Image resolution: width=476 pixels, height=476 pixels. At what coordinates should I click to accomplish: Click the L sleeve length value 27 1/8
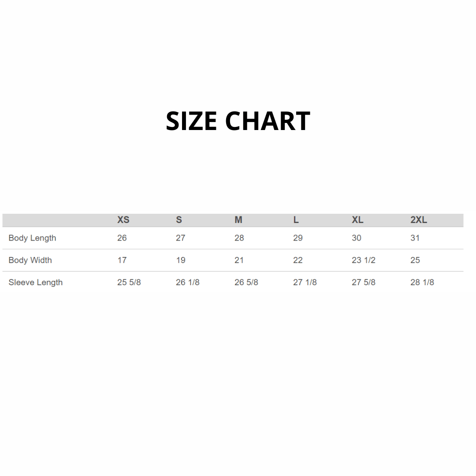(x=305, y=283)
